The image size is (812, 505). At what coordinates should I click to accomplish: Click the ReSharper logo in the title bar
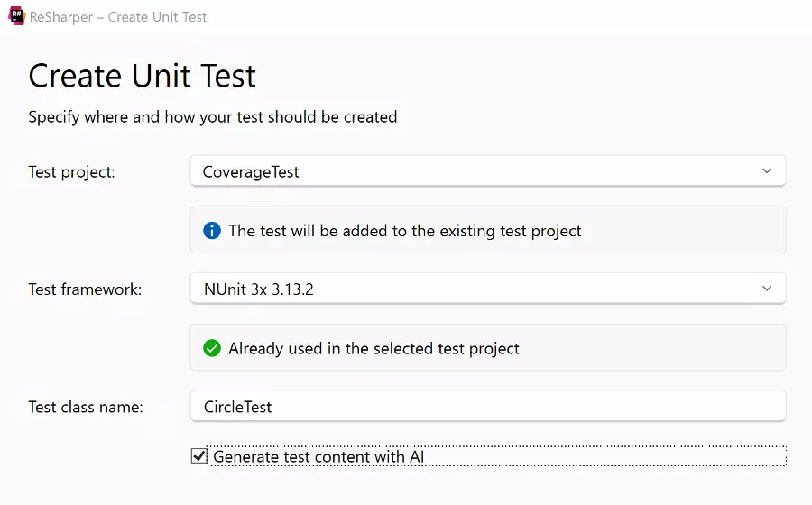[x=16, y=15]
